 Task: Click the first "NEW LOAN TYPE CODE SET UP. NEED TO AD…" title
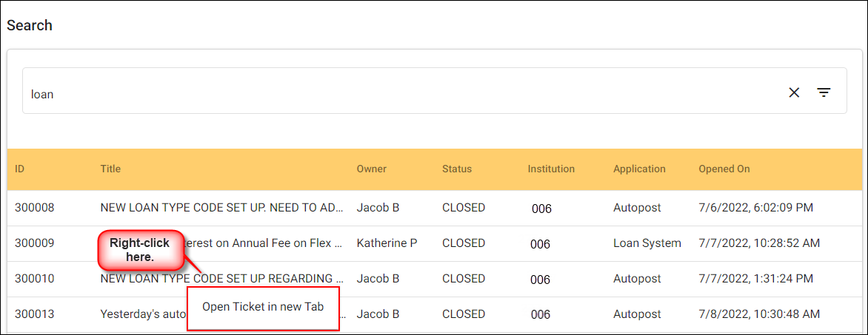coord(221,208)
